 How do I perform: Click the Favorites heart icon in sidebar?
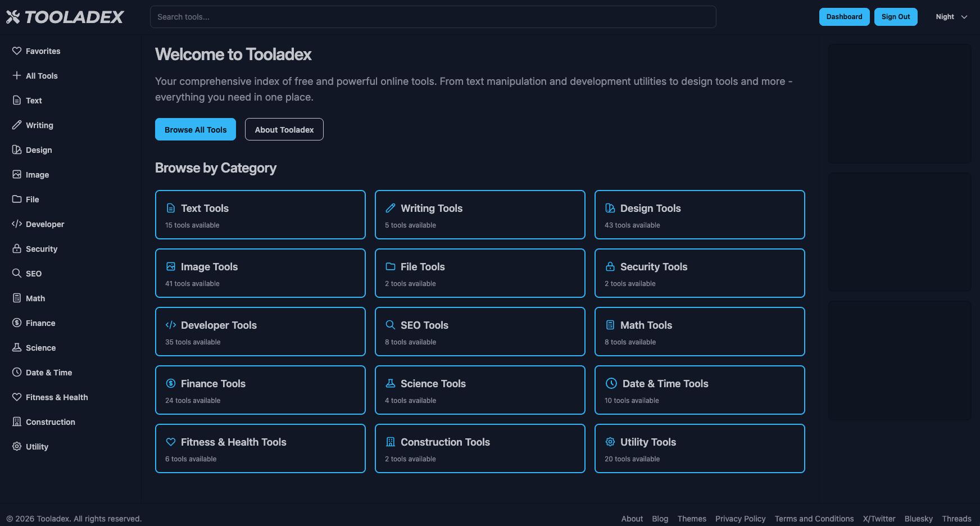pyautogui.click(x=17, y=51)
